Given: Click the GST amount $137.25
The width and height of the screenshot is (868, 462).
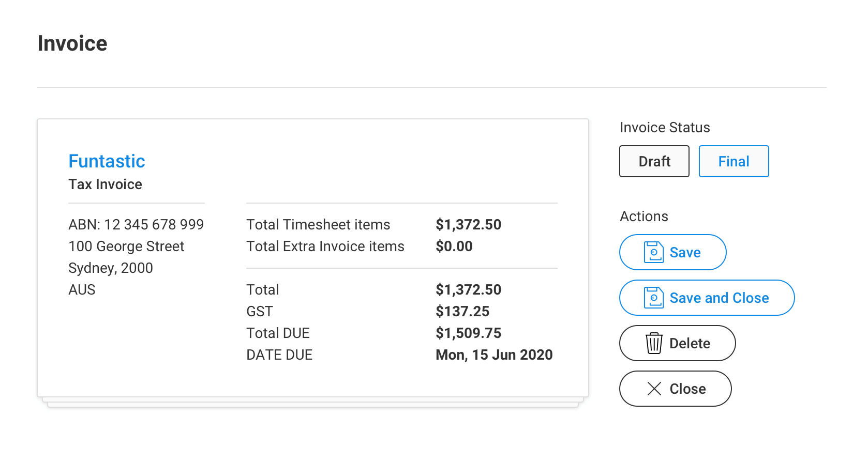Looking at the screenshot, I should tap(462, 311).
